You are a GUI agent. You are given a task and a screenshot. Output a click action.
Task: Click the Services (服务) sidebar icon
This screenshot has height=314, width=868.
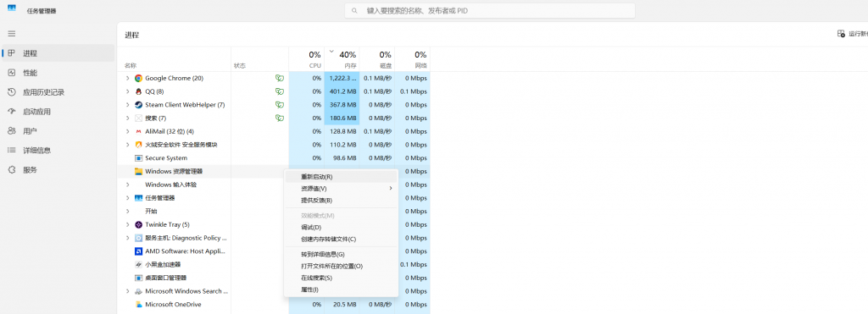(x=12, y=170)
